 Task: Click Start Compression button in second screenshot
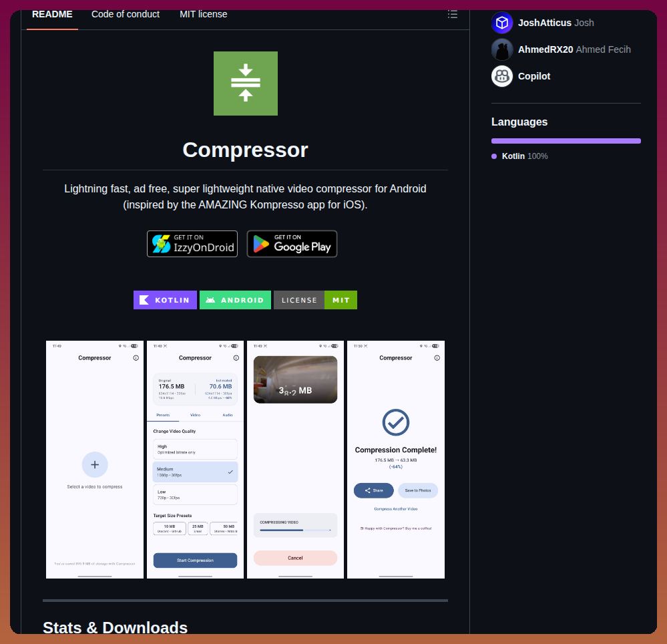[195, 560]
